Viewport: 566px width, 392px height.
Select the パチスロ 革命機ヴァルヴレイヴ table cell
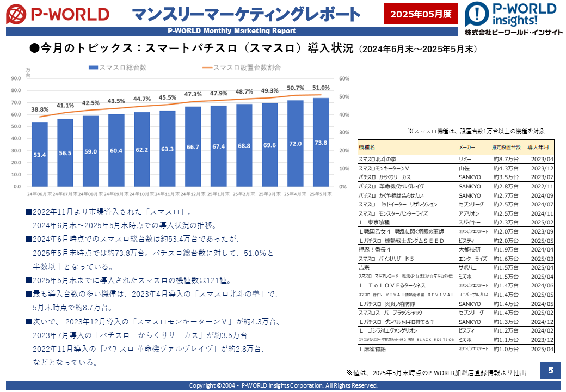point(408,187)
